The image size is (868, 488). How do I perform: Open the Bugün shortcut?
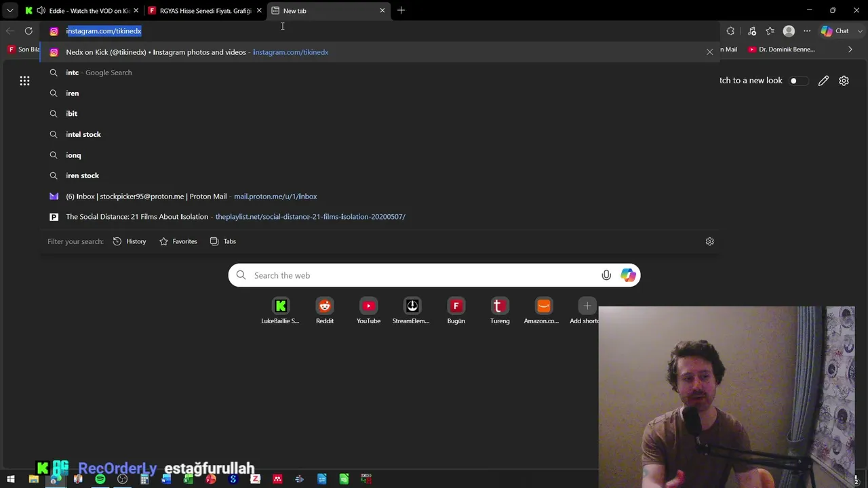tap(456, 311)
